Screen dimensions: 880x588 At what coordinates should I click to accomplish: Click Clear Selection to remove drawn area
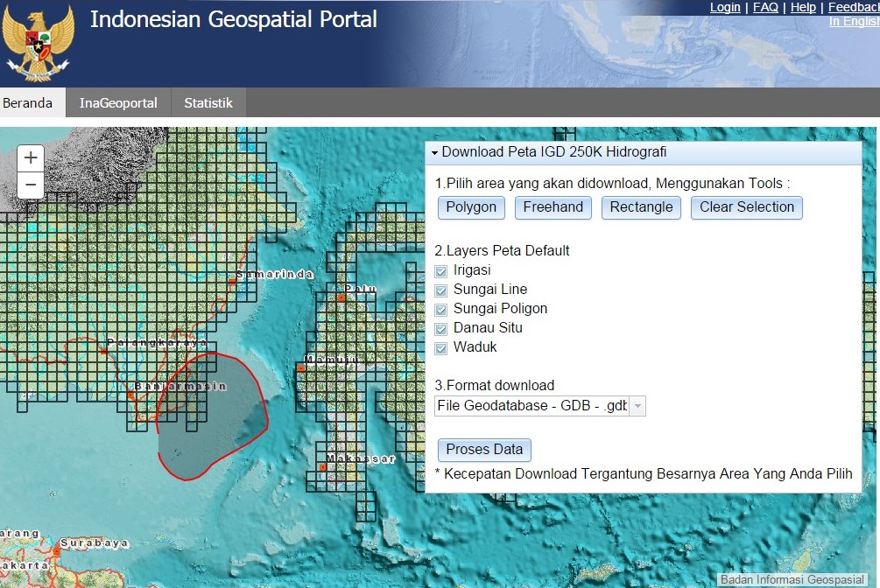click(746, 207)
